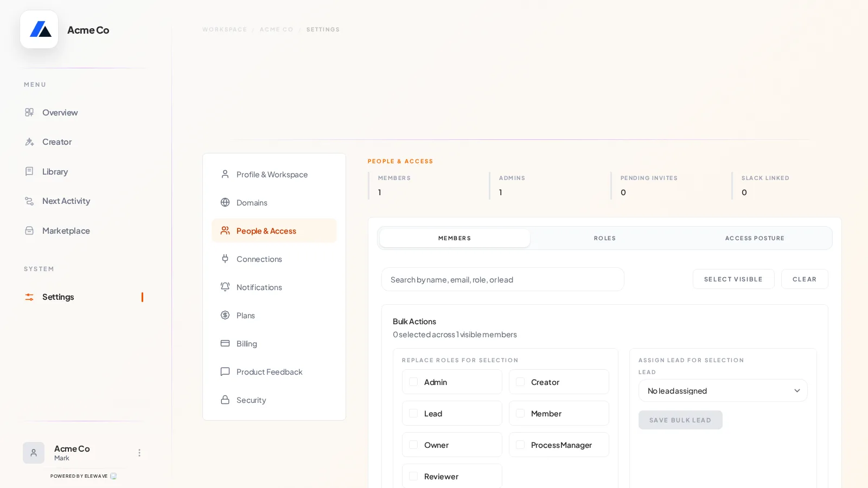This screenshot has width=868, height=488.
Task: Click the 'Settings' breadcrumb text
Action: pos(323,30)
